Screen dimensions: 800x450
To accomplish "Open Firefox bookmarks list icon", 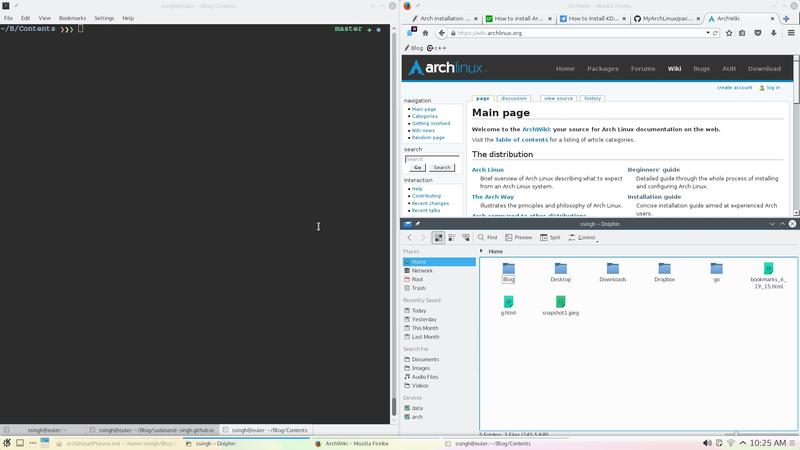I will coord(742,33).
